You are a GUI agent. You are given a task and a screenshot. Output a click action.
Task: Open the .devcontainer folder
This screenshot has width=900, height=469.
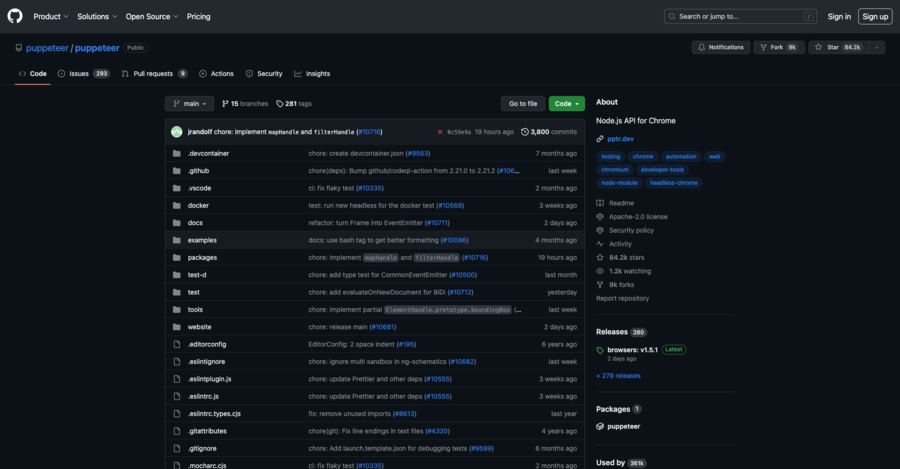(208, 153)
